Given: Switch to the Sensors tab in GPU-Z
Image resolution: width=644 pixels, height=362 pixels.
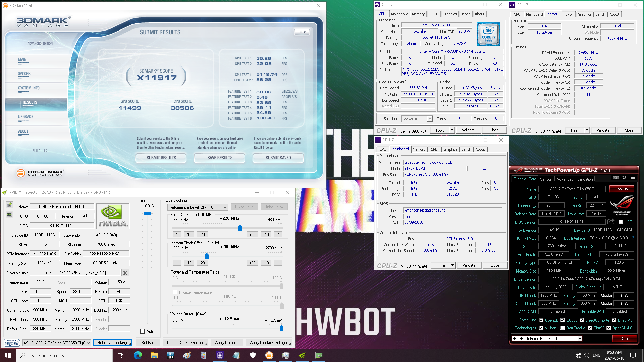Looking at the screenshot, I should (x=546, y=179).
